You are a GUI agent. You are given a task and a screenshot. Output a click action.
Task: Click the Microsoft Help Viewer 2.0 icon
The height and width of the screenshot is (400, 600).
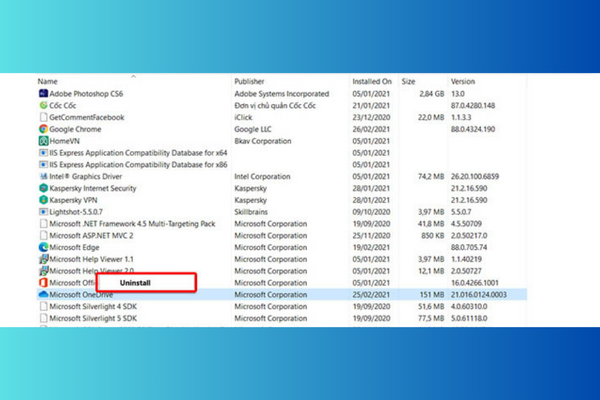point(43,271)
